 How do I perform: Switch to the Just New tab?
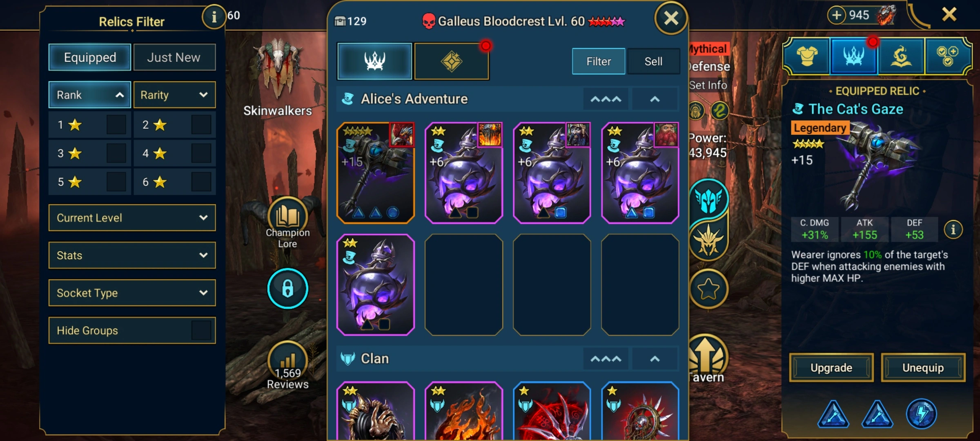click(174, 57)
